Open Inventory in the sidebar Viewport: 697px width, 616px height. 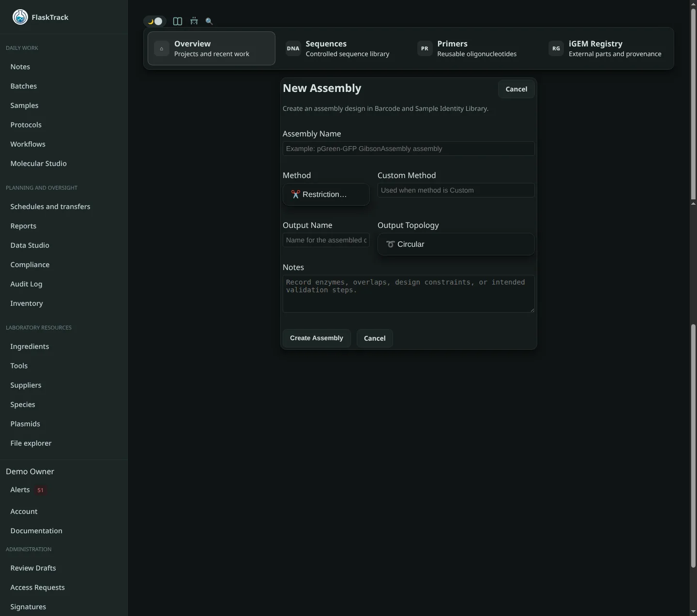click(27, 303)
